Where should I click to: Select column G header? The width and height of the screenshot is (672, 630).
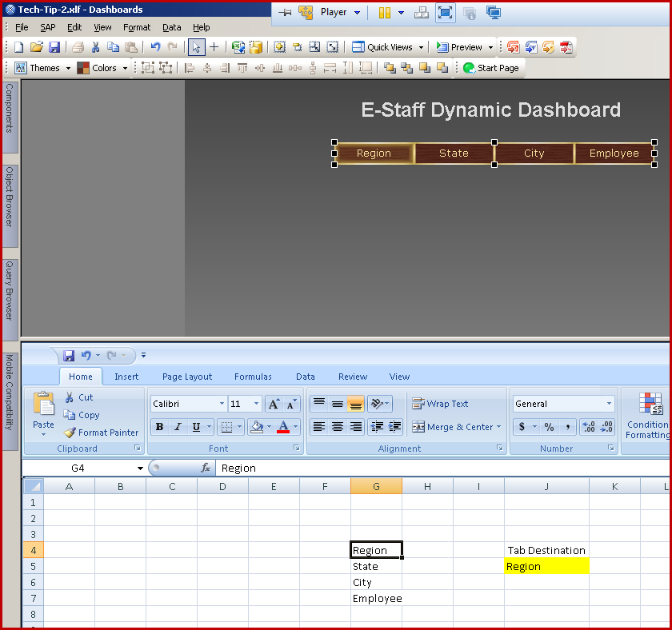coord(376,487)
